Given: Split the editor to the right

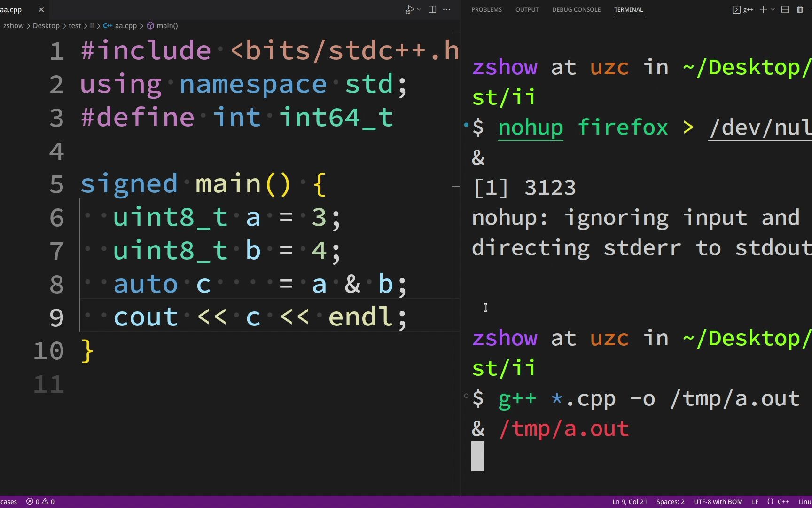Looking at the screenshot, I should tap(432, 9).
